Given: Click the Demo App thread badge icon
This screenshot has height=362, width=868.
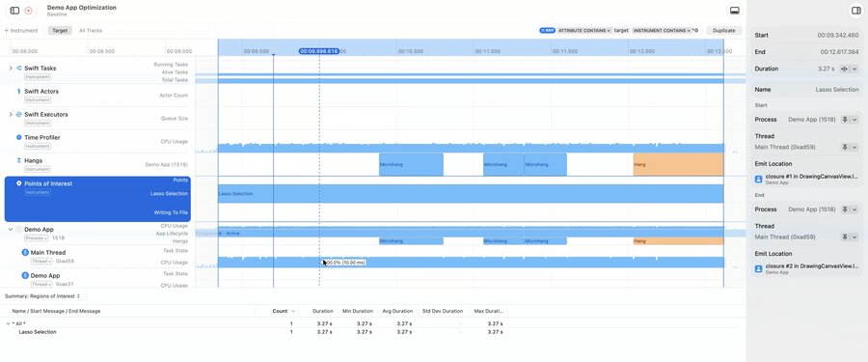Looking at the screenshot, I should [x=25, y=275].
